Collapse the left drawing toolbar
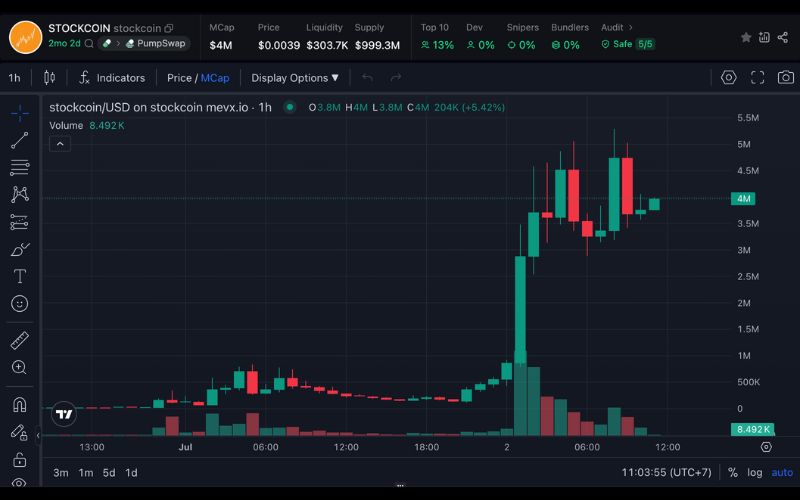Screen dimensions: 800x500 point(38,436)
